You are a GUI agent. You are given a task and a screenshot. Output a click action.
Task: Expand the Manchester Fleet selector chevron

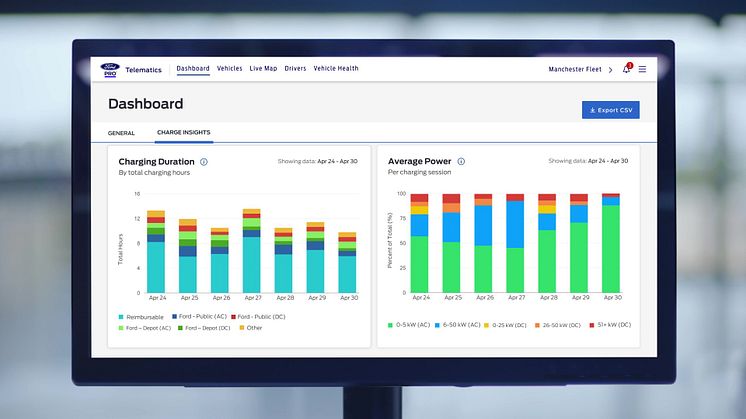pyautogui.click(x=610, y=69)
